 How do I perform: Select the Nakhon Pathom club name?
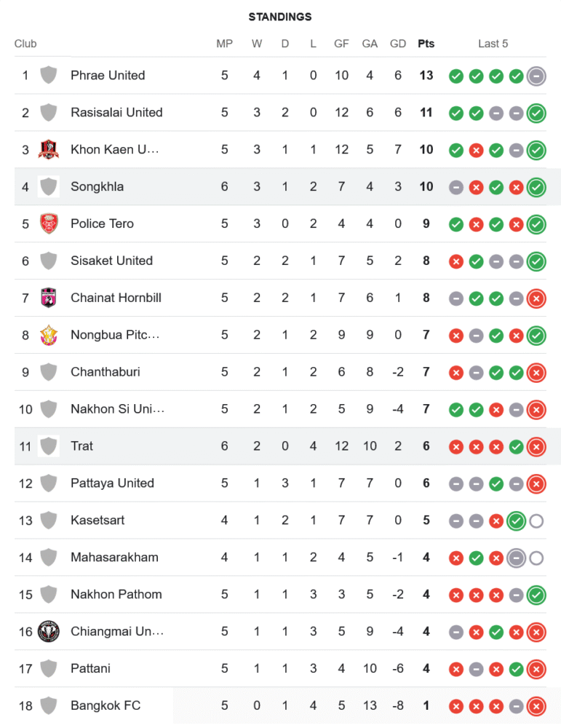pos(116,595)
